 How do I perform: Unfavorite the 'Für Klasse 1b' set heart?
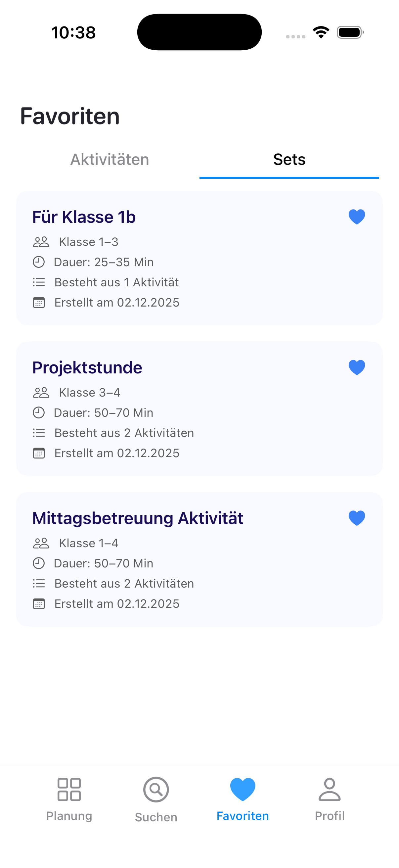pyautogui.click(x=357, y=217)
